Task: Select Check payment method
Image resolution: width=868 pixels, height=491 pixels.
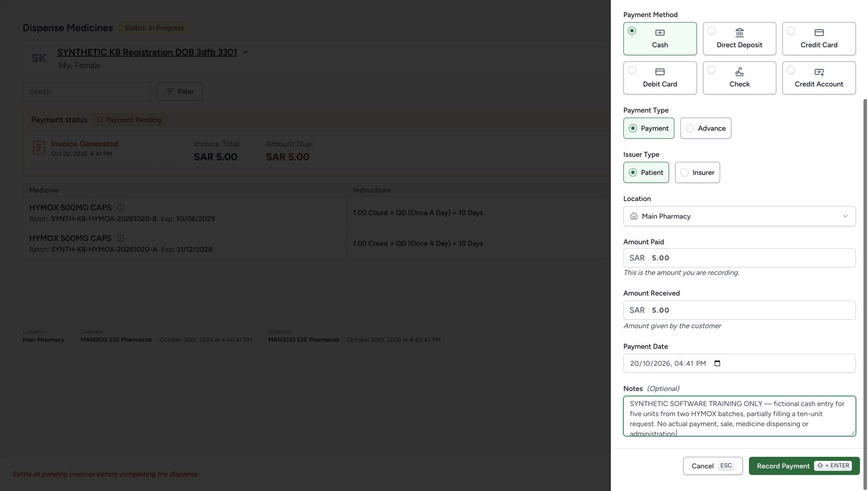Action: [739, 78]
